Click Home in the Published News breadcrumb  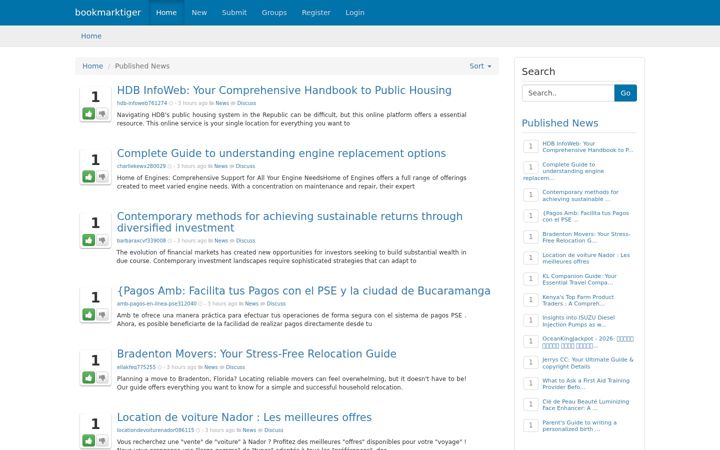[x=93, y=66]
